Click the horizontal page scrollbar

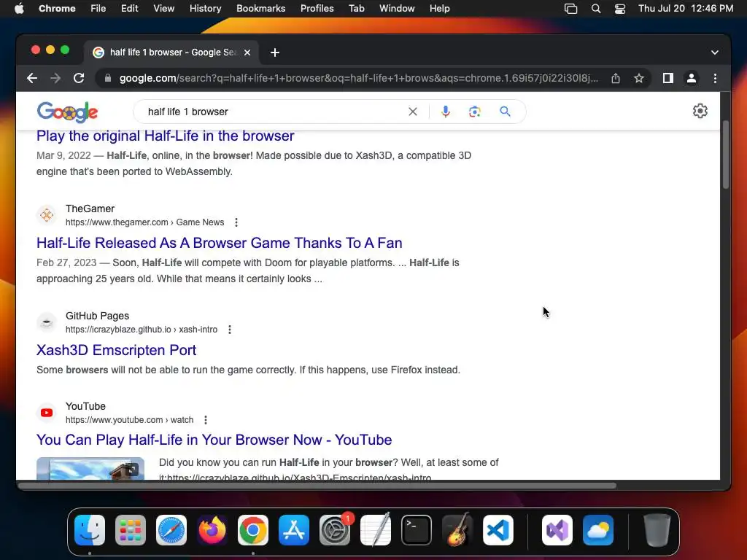pos(317,486)
